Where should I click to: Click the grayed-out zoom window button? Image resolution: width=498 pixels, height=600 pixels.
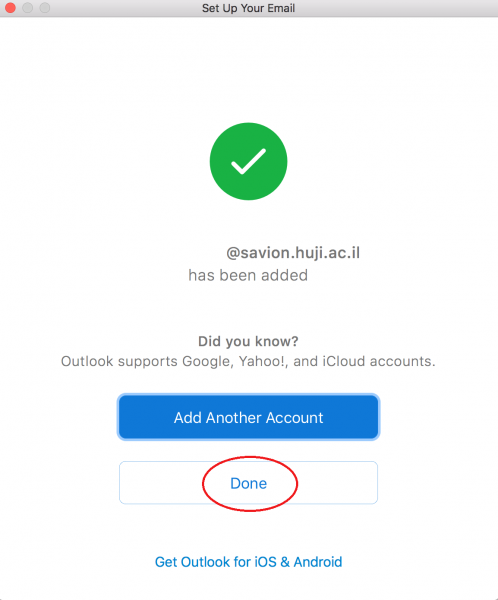45,8
